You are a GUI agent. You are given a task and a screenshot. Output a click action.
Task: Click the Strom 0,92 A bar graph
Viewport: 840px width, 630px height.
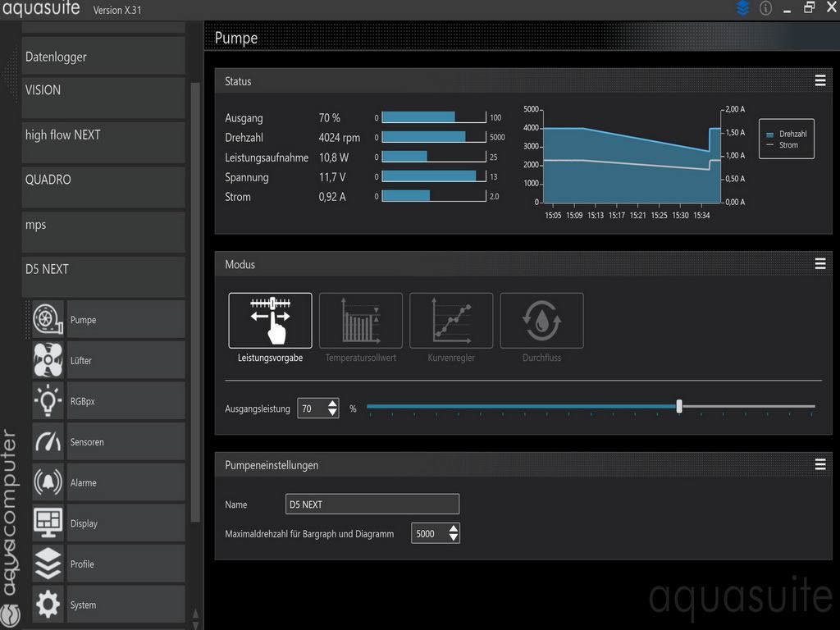(434, 196)
